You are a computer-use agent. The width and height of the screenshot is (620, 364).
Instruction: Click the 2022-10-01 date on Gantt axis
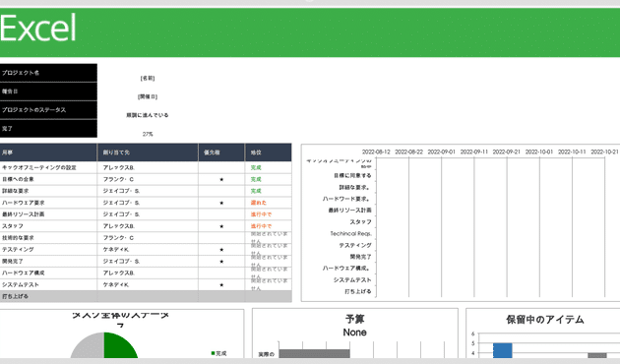[x=539, y=152]
